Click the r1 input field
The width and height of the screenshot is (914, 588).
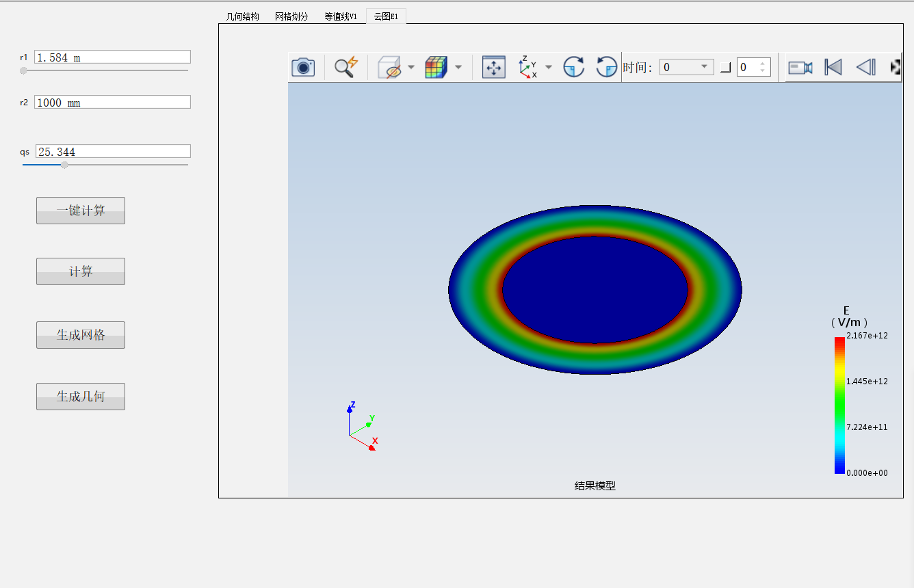pyautogui.click(x=112, y=57)
